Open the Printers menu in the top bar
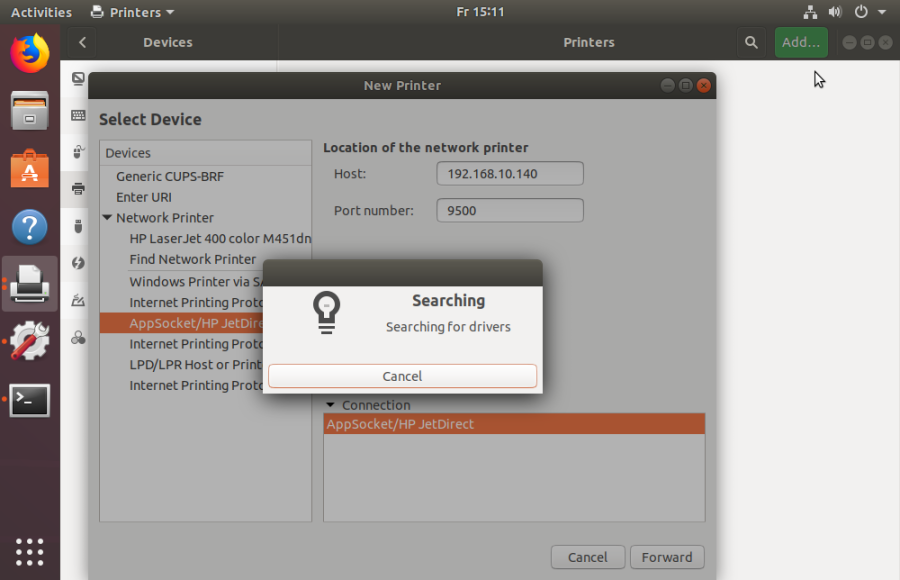900x580 pixels. [131, 12]
